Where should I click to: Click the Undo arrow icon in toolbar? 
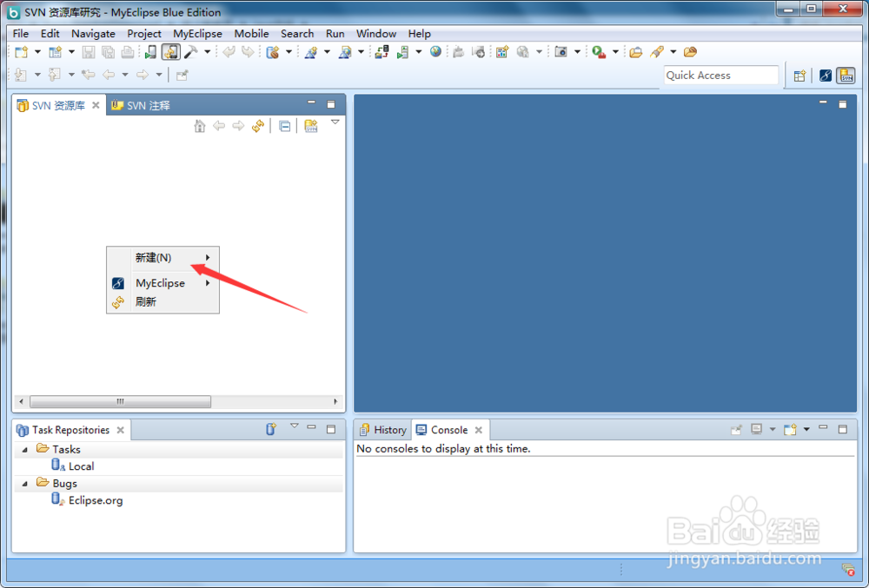[x=229, y=52]
